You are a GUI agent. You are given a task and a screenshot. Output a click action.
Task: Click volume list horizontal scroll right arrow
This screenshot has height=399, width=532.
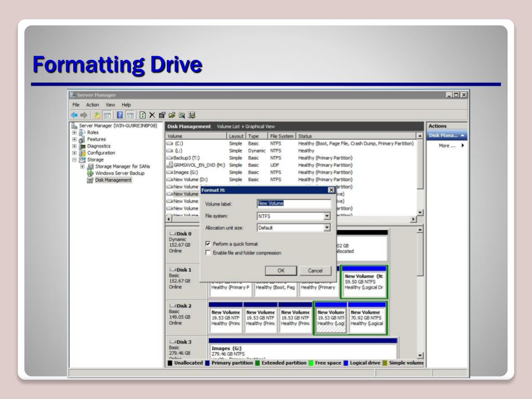tap(413, 219)
